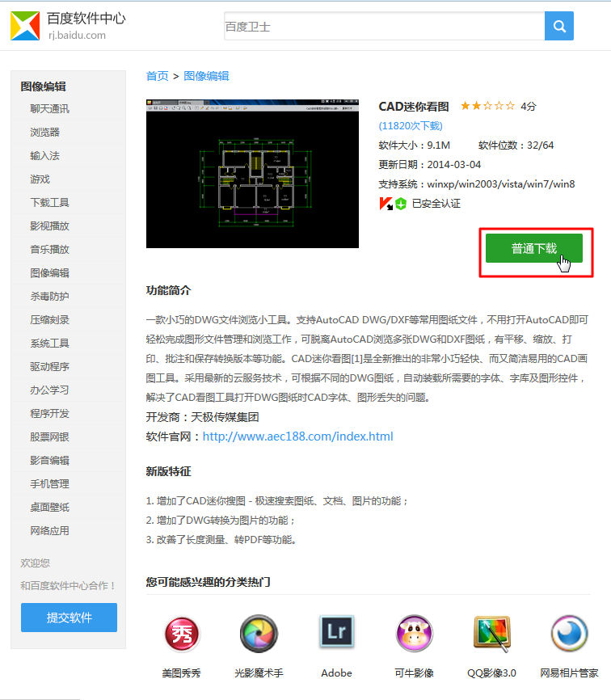Click the 网易相片管家 app icon
The image size is (611, 700).
click(569, 634)
